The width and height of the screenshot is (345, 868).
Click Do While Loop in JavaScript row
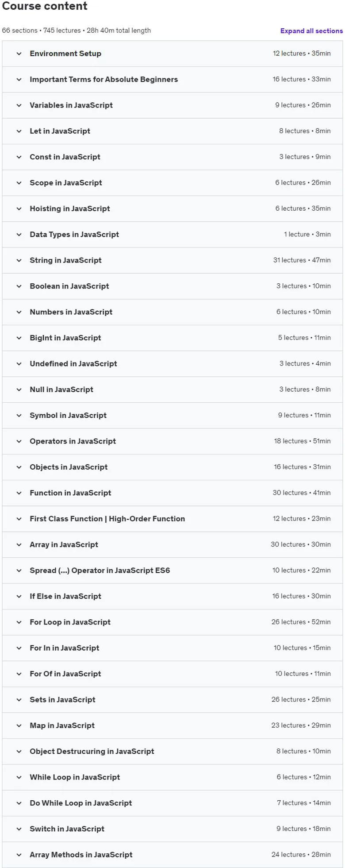tap(172, 803)
